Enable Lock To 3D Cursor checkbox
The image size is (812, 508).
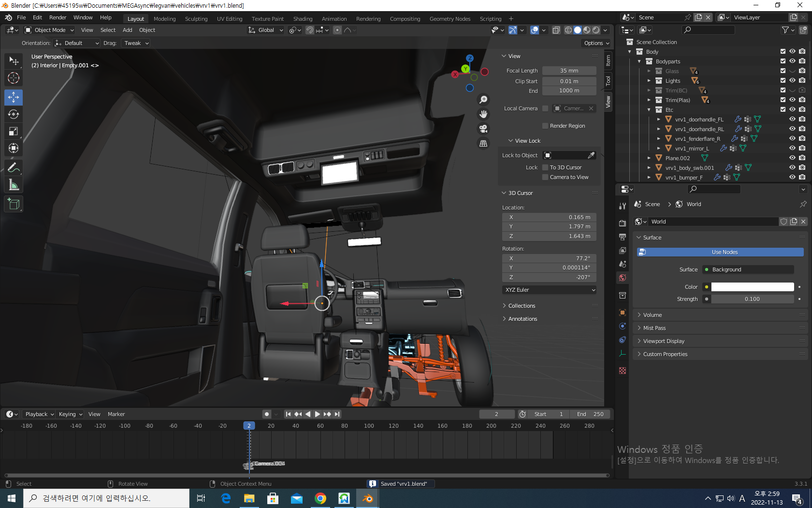[x=545, y=167]
